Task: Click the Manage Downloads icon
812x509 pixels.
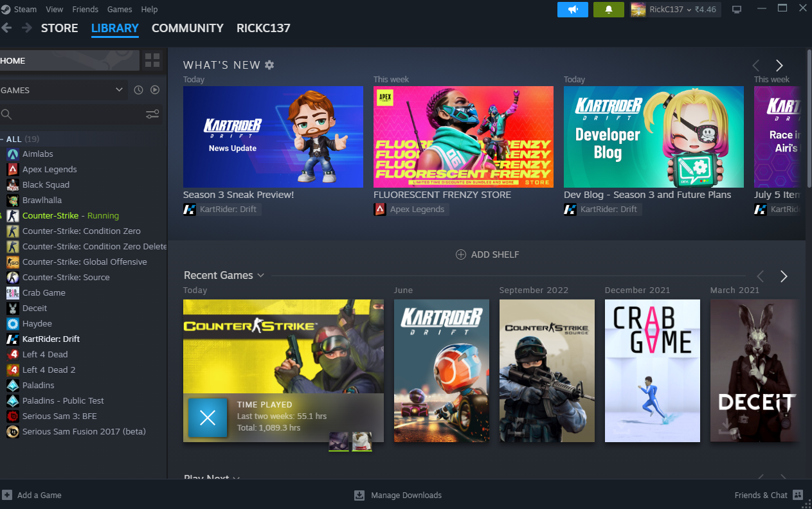Action: [359, 495]
